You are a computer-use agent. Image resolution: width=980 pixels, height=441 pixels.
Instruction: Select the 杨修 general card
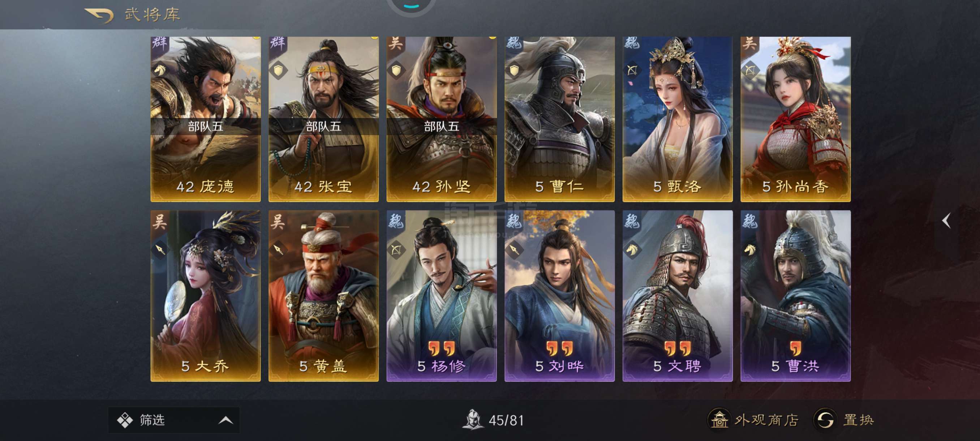pyautogui.click(x=441, y=296)
